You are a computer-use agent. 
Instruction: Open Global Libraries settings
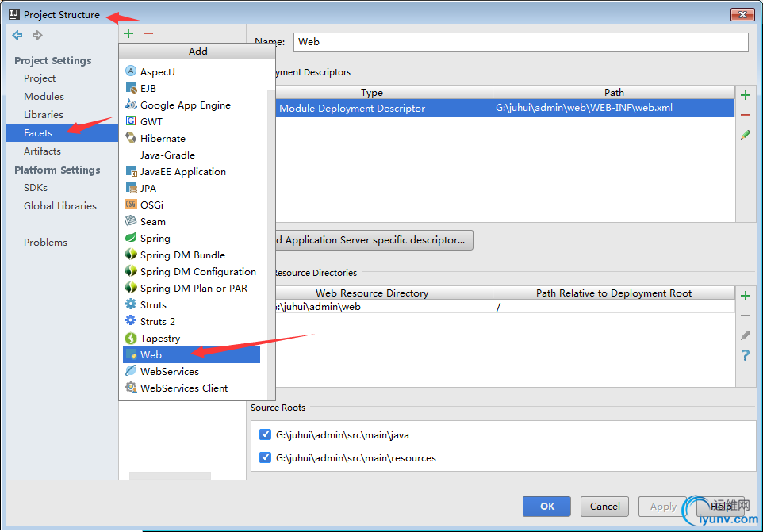pyautogui.click(x=59, y=205)
